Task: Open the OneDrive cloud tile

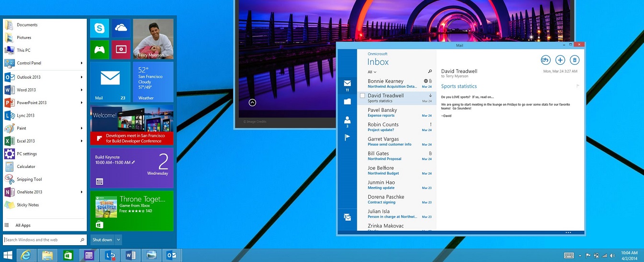Action: click(121, 28)
